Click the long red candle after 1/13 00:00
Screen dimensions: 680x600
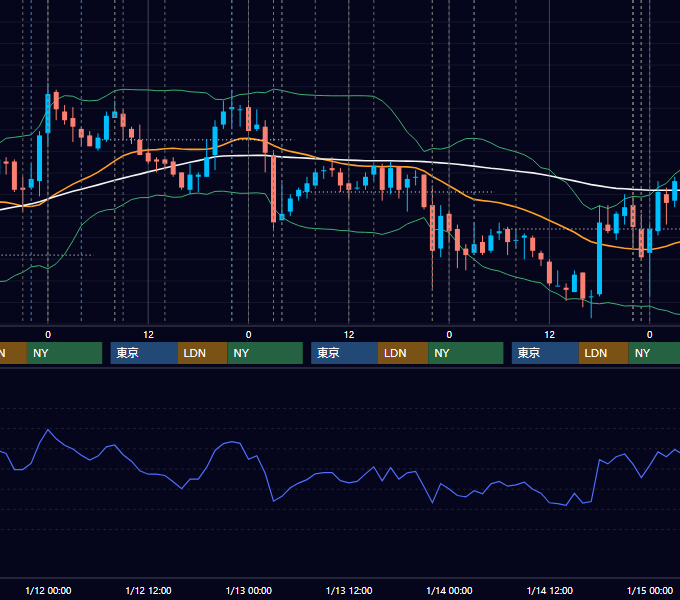[273, 189]
